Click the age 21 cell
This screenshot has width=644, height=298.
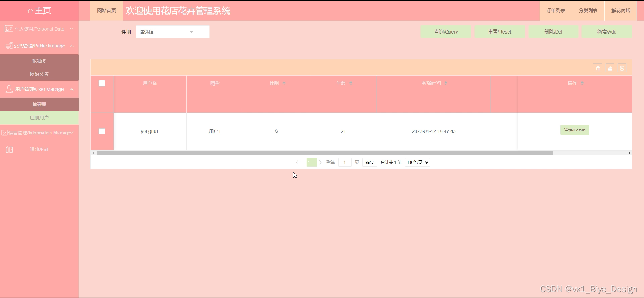click(x=343, y=131)
